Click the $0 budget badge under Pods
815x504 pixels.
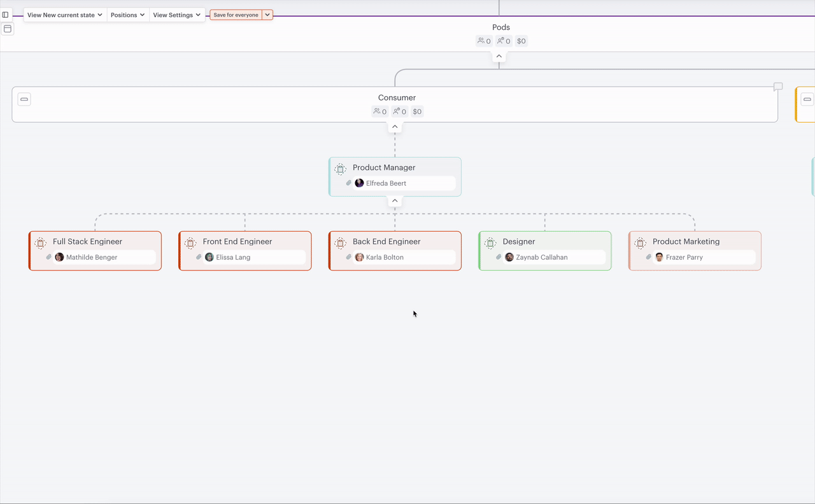coord(521,41)
